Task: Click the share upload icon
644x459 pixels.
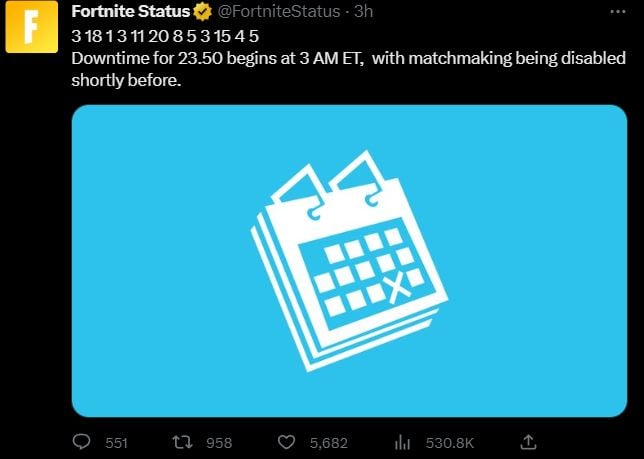Action: tap(528, 442)
